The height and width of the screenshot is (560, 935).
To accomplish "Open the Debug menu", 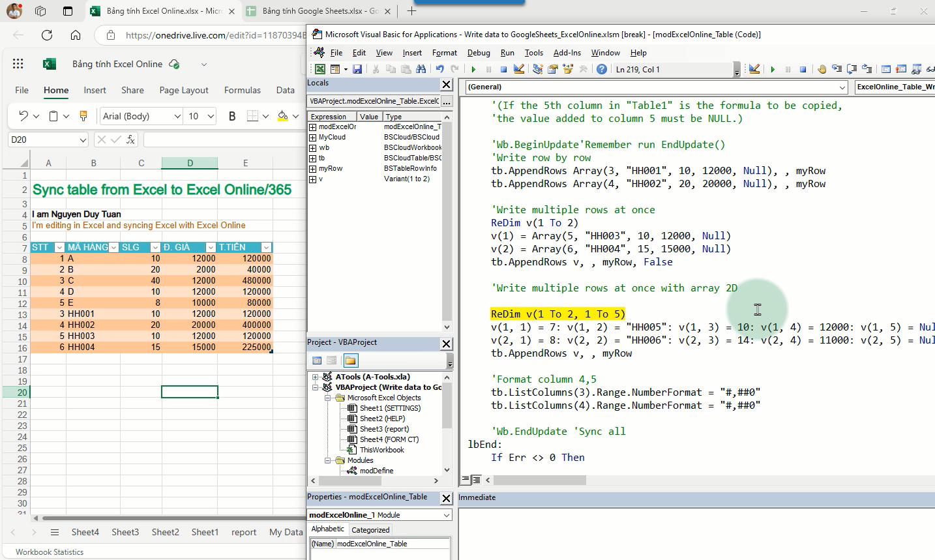I will point(479,53).
